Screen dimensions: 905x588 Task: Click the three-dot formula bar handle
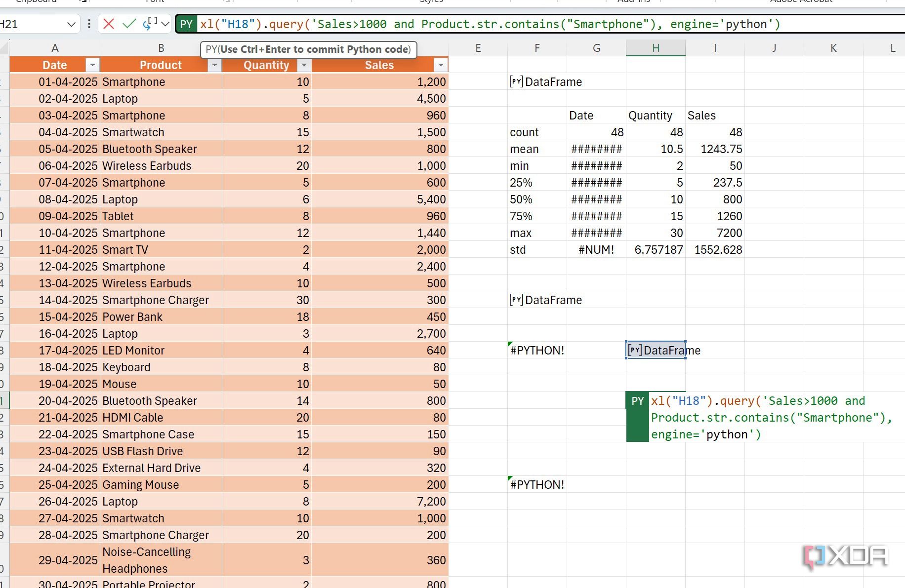point(89,24)
